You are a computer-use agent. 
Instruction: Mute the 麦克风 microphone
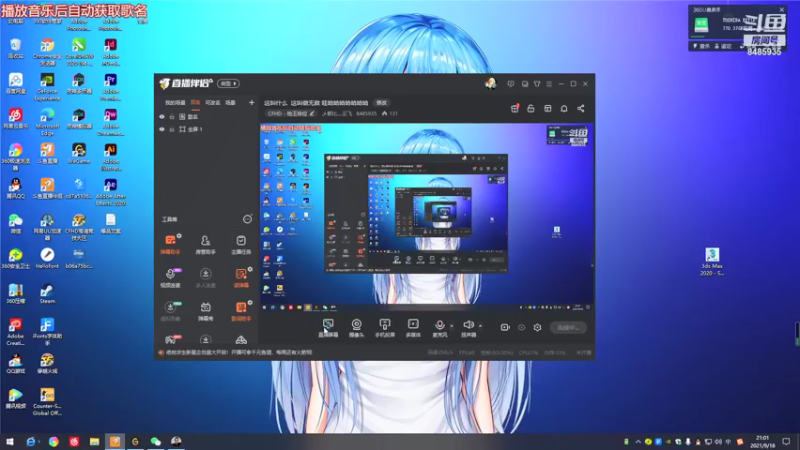pyautogui.click(x=439, y=328)
